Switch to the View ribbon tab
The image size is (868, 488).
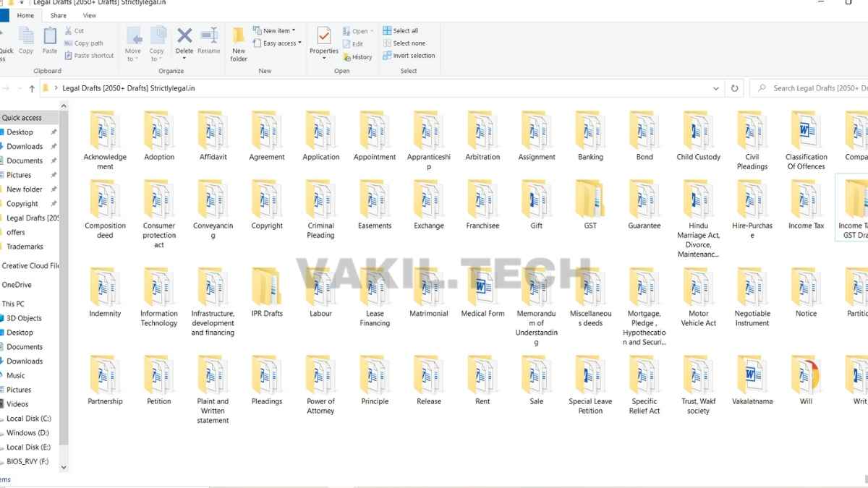pyautogui.click(x=89, y=14)
